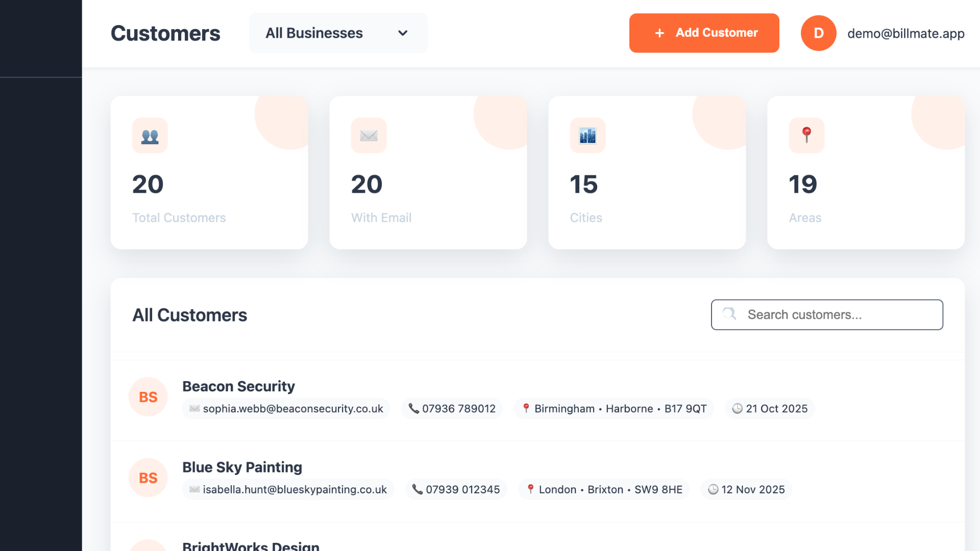Open Beacon Security customer entry
Screen dimensions: 980x551
coord(238,386)
